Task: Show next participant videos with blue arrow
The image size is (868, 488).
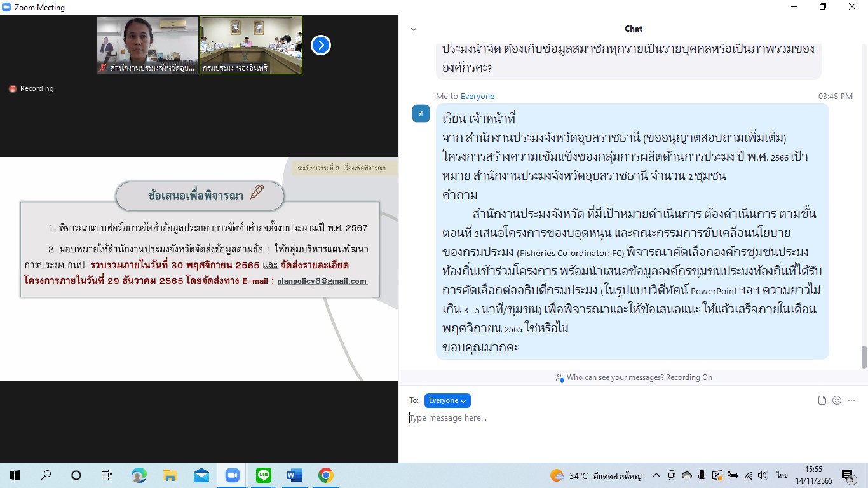Action: (x=321, y=45)
